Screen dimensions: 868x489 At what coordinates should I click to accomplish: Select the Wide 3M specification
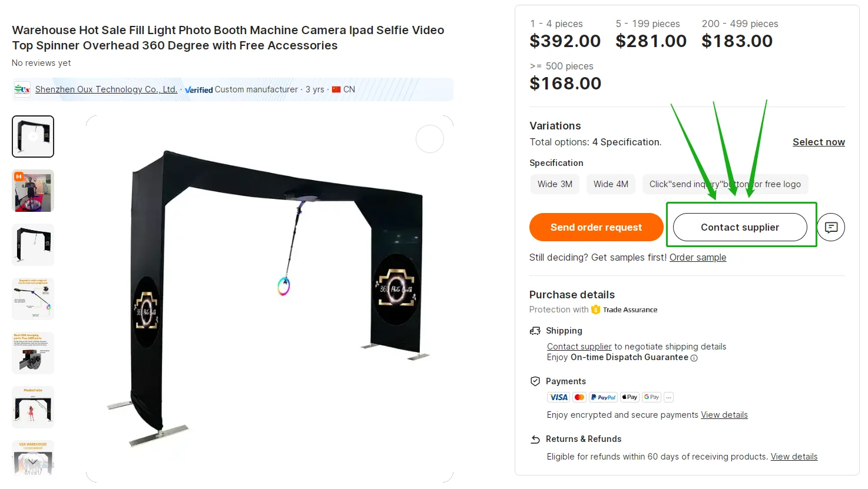pos(554,184)
